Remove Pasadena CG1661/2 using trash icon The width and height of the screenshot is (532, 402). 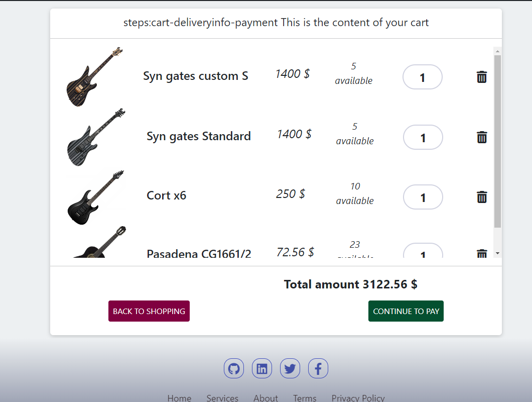(482, 254)
